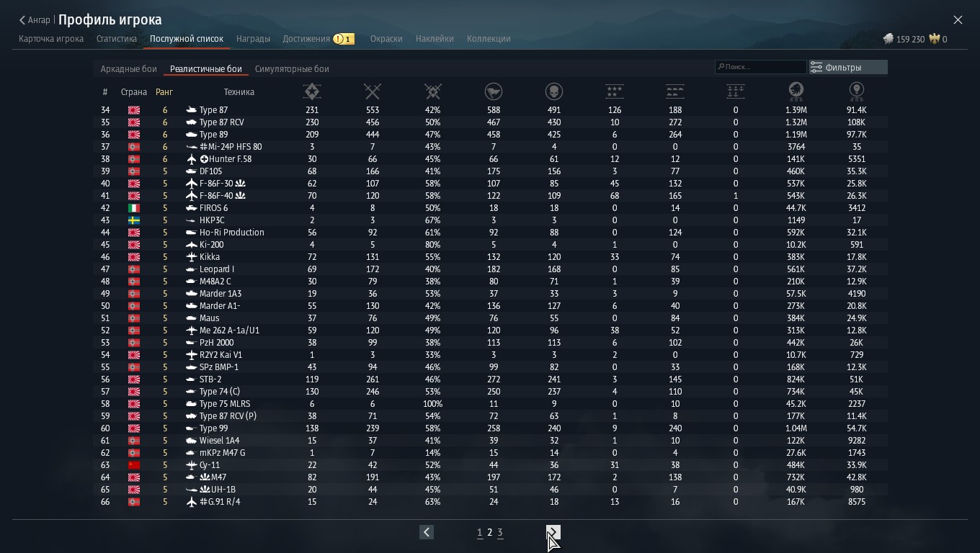
Task: Switch to Аркадные бои mode
Action: point(129,69)
